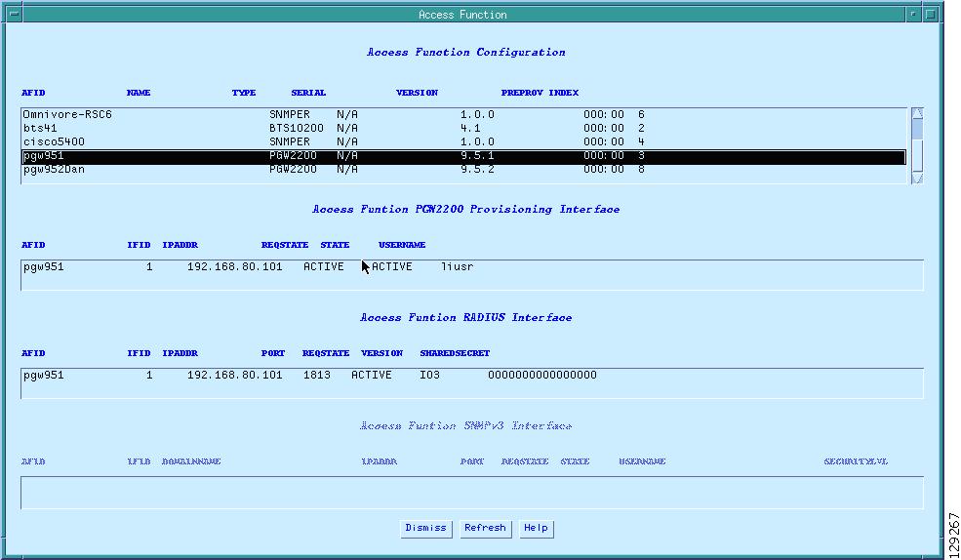
Task: Open the window menu in the title bar
Action: [13, 14]
